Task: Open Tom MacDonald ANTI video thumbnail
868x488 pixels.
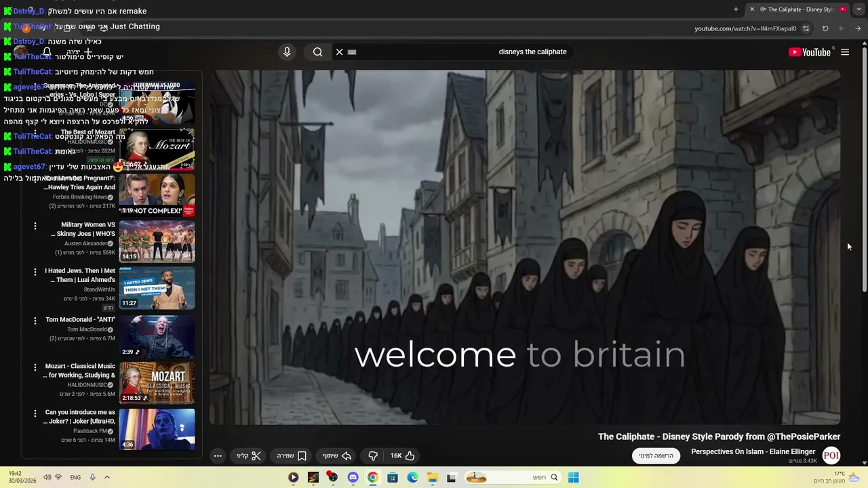Action: pos(157,336)
